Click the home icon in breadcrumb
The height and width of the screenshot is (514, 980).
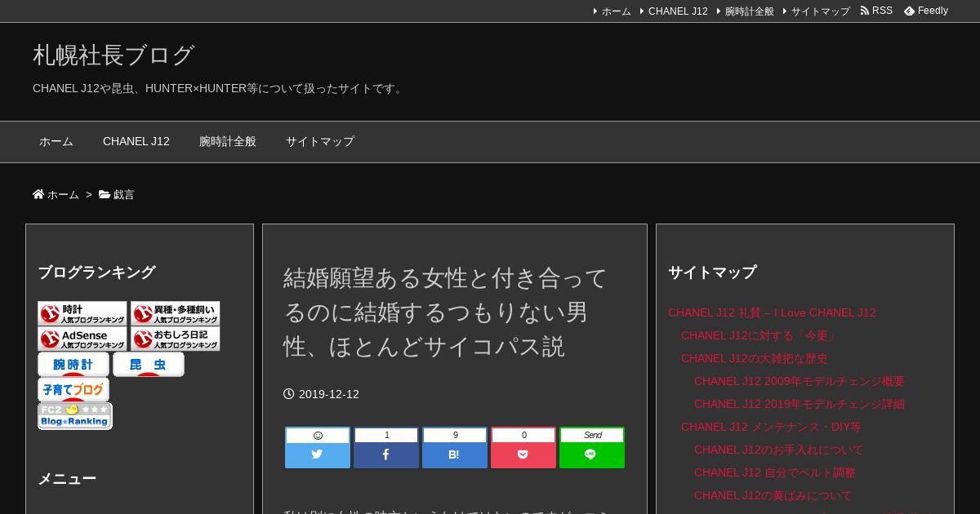click(38, 194)
